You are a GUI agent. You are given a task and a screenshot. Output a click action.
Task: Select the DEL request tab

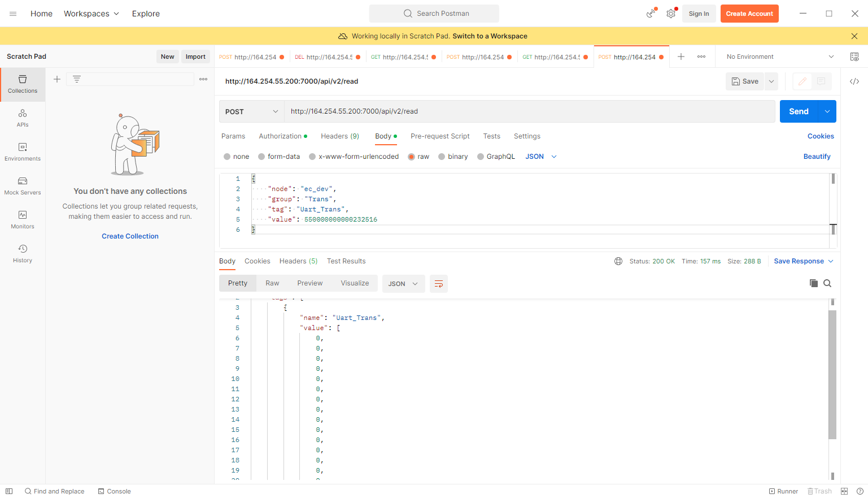(x=328, y=57)
